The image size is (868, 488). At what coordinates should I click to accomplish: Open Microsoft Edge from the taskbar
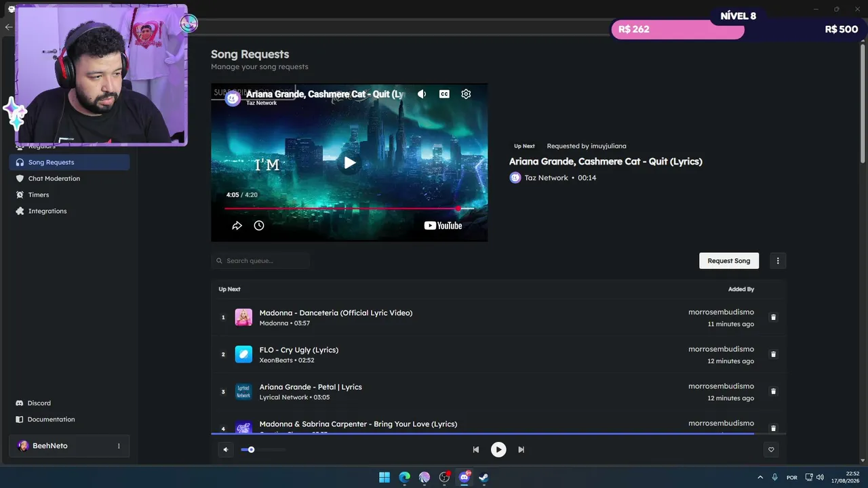[x=405, y=477]
